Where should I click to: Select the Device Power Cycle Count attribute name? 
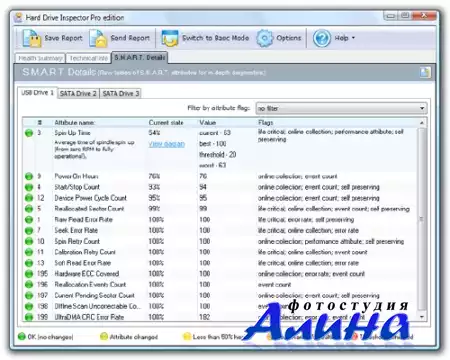(x=91, y=198)
